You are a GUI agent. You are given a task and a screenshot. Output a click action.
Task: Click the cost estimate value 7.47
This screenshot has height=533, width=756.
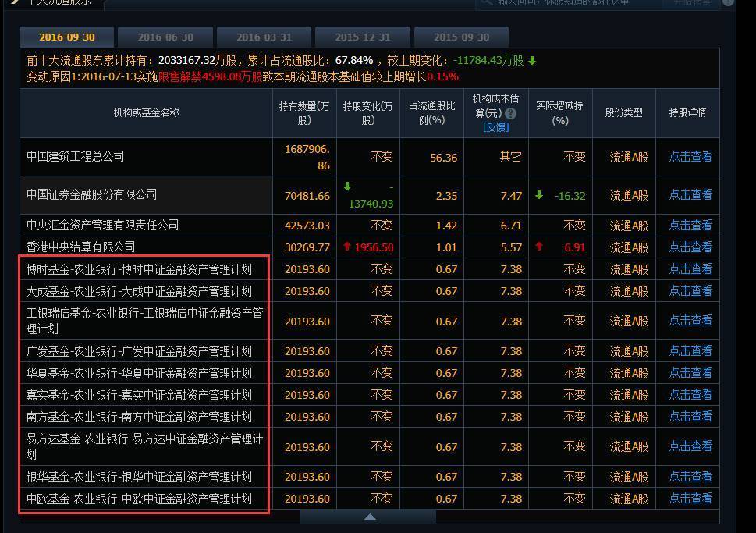pyautogui.click(x=511, y=196)
